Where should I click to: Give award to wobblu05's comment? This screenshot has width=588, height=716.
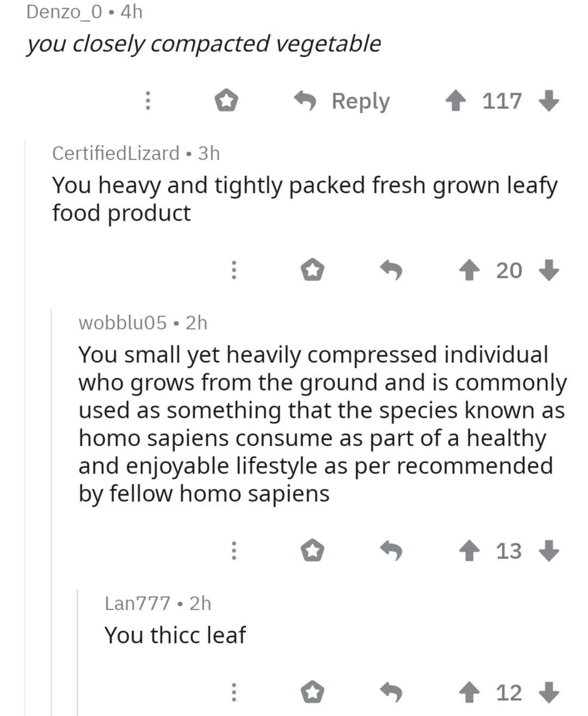coord(313,551)
